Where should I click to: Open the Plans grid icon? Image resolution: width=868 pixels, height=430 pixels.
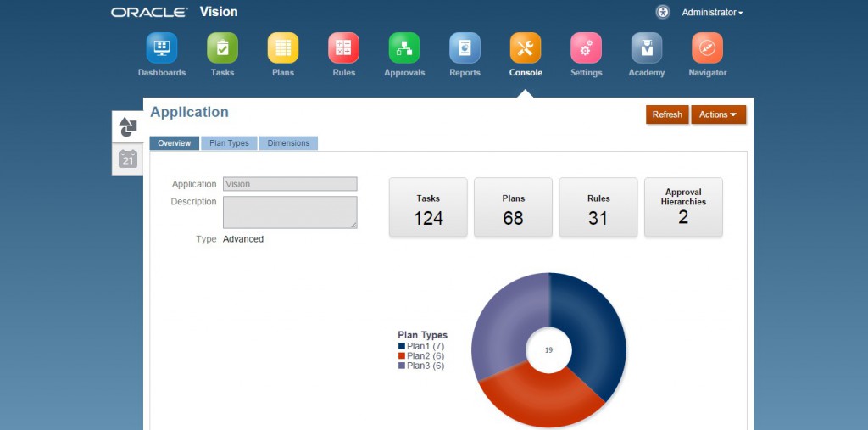point(283,47)
